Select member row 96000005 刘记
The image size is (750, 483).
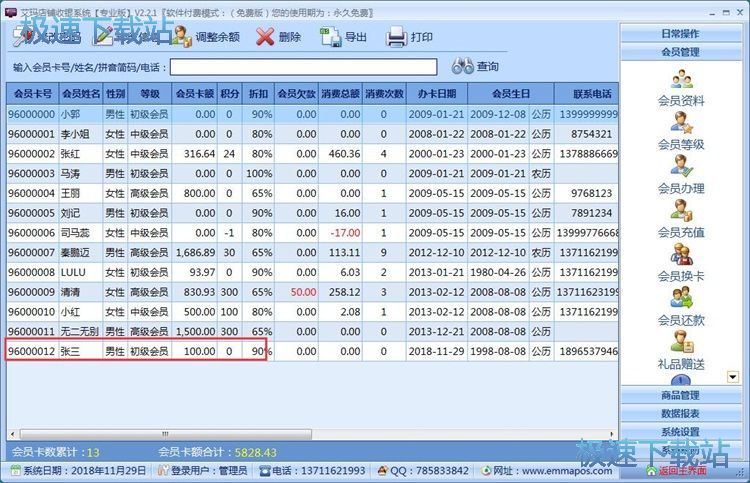tap(312, 213)
